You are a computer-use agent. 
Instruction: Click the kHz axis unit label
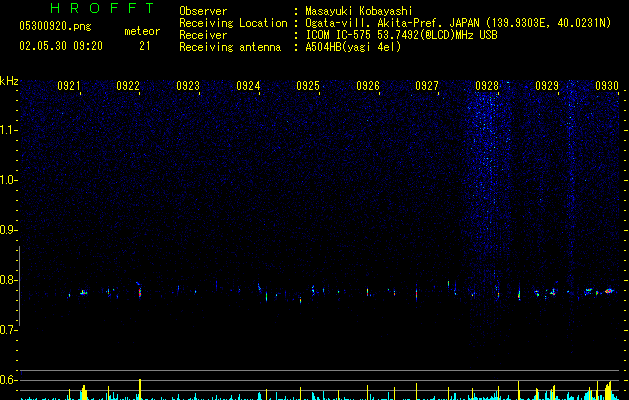pos(9,81)
